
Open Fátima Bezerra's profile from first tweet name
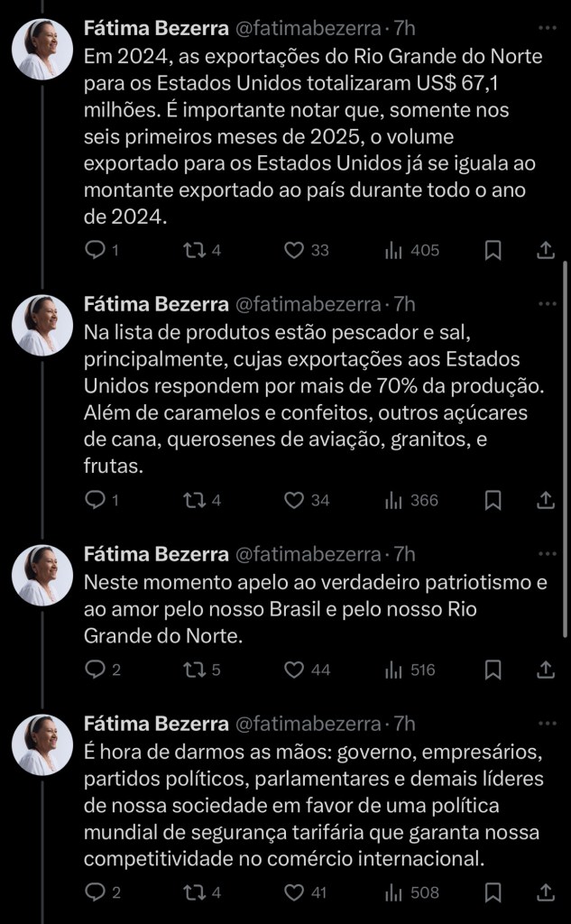click(x=155, y=31)
